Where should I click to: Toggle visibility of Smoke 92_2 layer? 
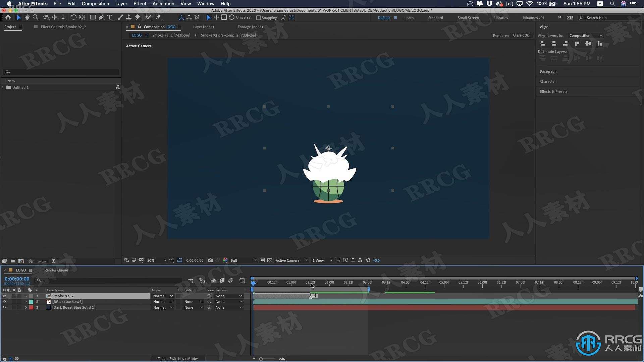click(4, 296)
